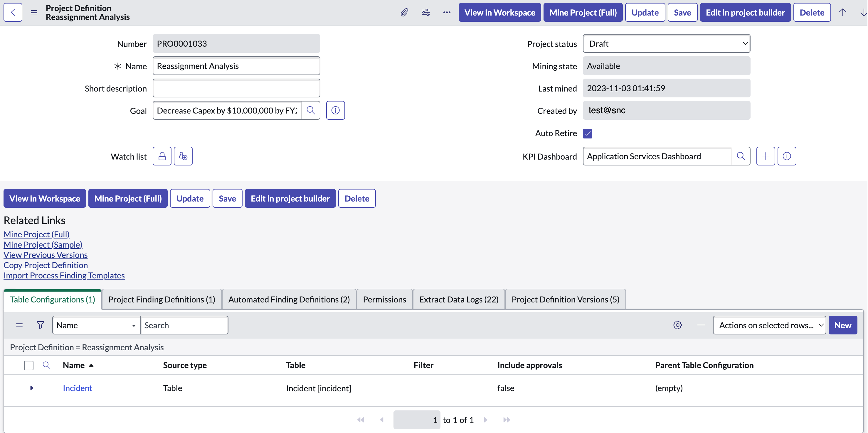Click the lower Delete button
Image resolution: width=868 pixels, height=433 pixels.
pos(357,198)
